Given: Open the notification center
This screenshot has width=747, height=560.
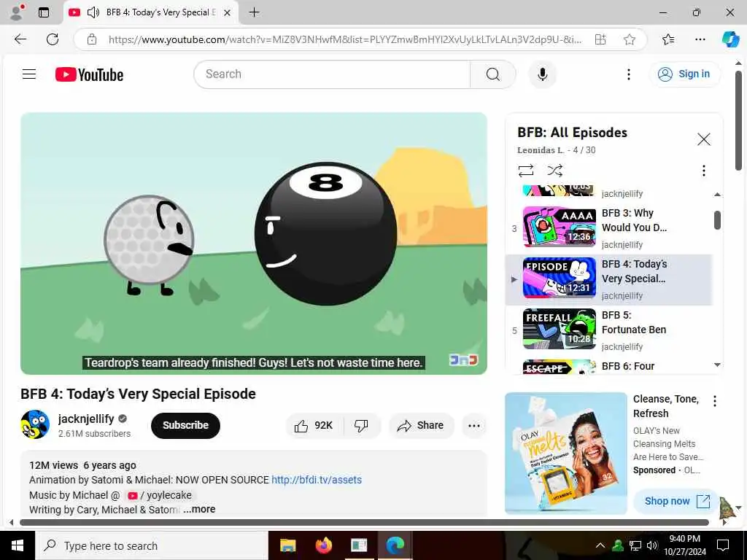Looking at the screenshot, I should point(723,545).
